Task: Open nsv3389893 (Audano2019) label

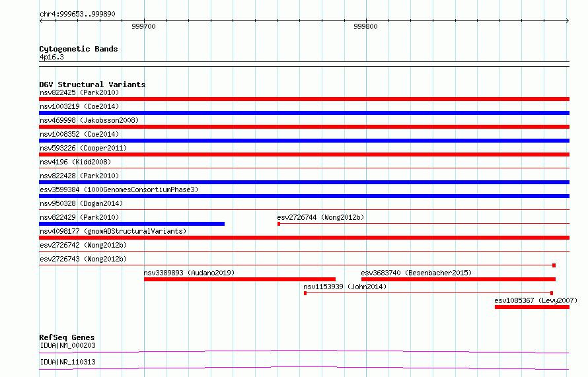Action: (x=189, y=273)
